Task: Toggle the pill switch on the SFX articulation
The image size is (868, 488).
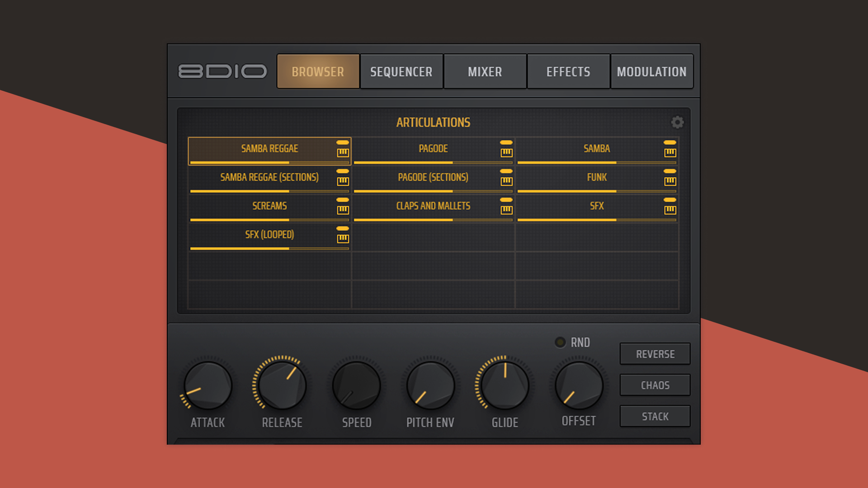Action: pos(670,200)
